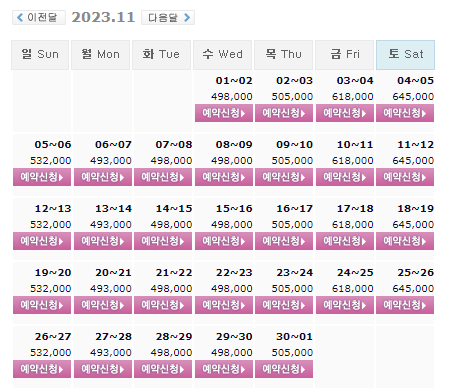The image size is (449, 390).
Task: Click the 12~13 date label
Action: (53, 209)
